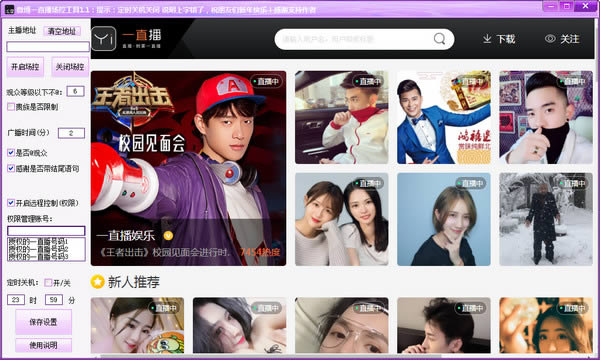
Task: Open the stream of man in black turtleneck
Action: click(546, 117)
